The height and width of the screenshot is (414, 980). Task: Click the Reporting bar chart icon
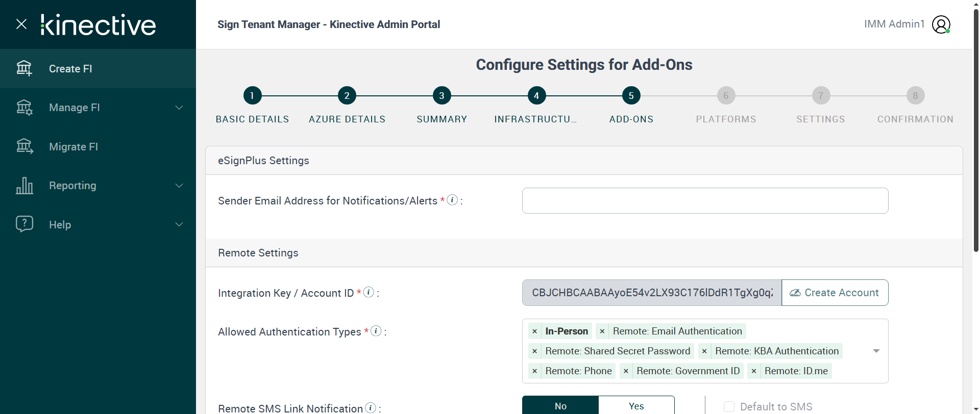24,186
